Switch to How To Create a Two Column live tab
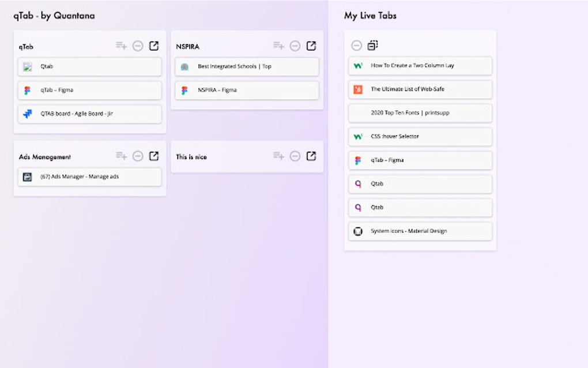The image size is (588, 368). coord(420,66)
